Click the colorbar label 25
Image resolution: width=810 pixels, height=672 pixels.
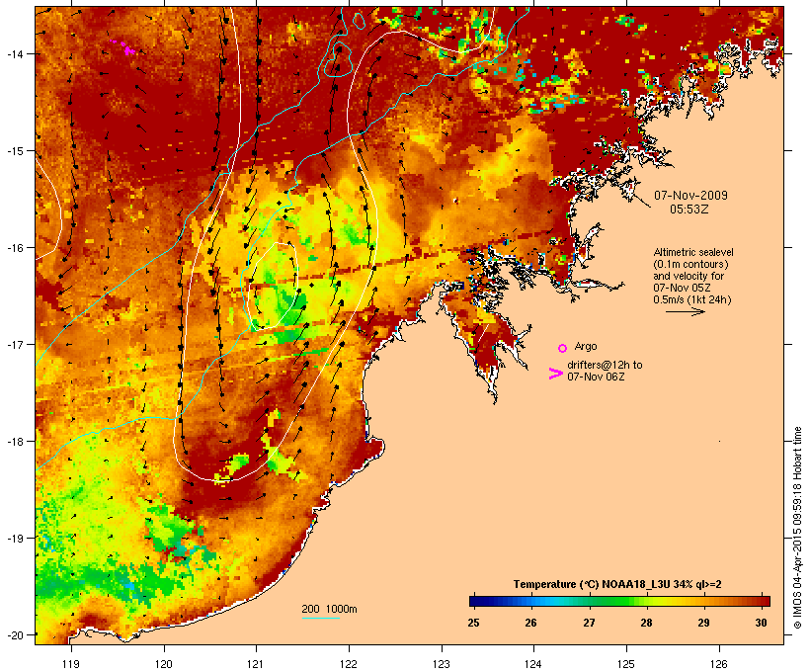pos(473,623)
